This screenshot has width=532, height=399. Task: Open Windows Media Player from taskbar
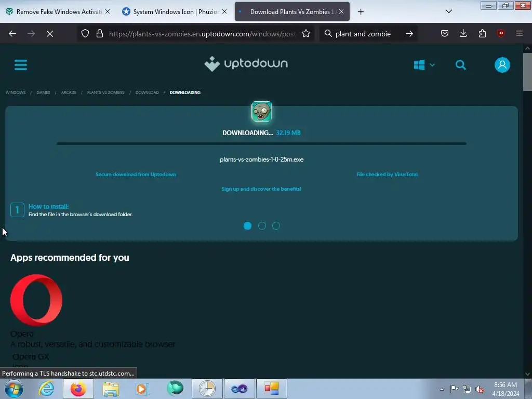point(142,389)
